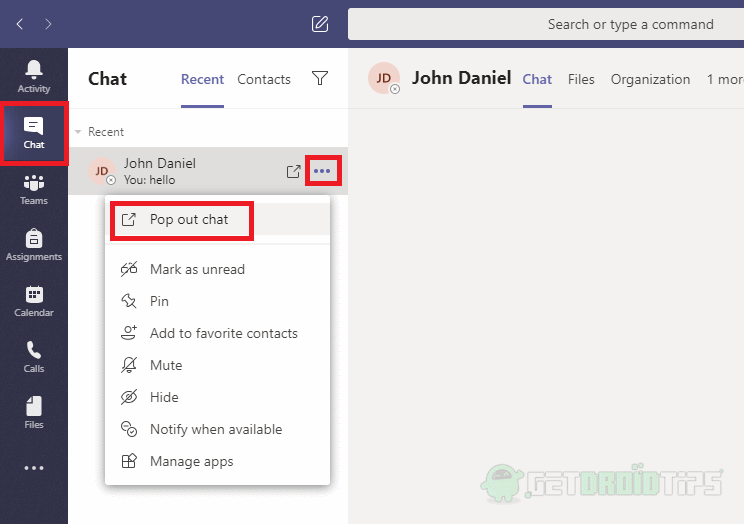744x524 pixels.
Task: Switch to the Contacts tab
Action: click(264, 79)
